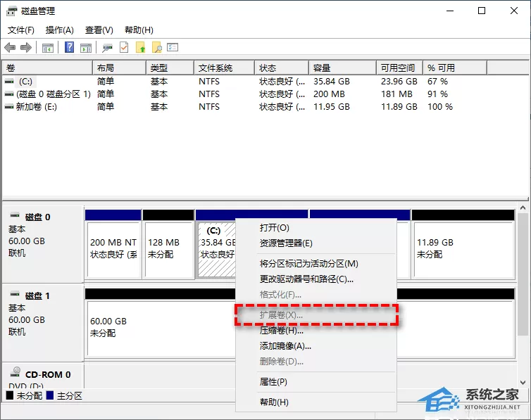The width and height of the screenshot is (531, 420).
Task: Open the blue question mark Help icon
Action: [x=69, y=47]
